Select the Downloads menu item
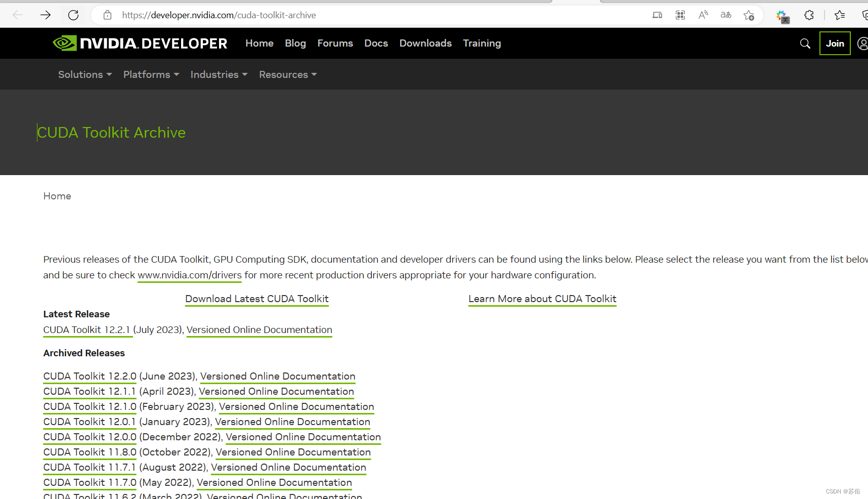 click(x=425, y=43)
